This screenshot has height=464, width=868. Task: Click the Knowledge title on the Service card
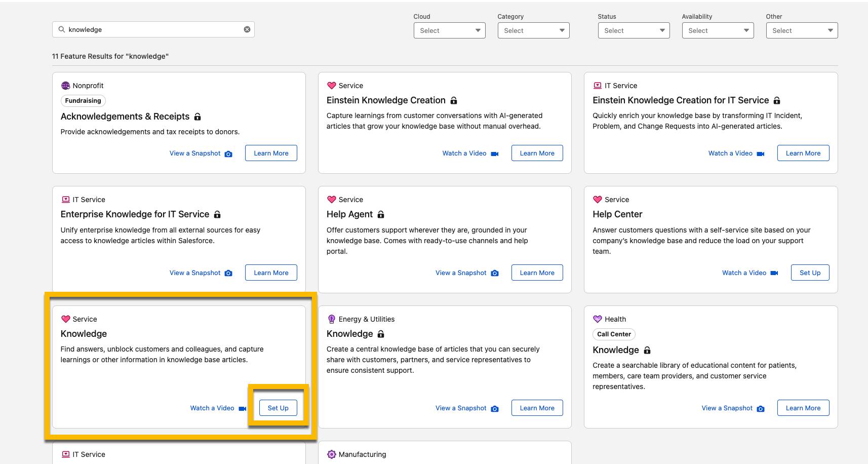(84, 334)
